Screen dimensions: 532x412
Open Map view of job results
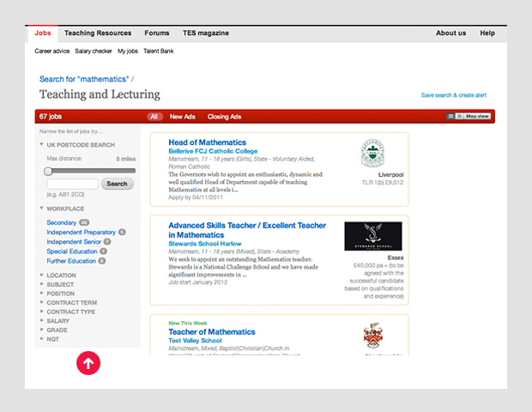tap(477, 116)
